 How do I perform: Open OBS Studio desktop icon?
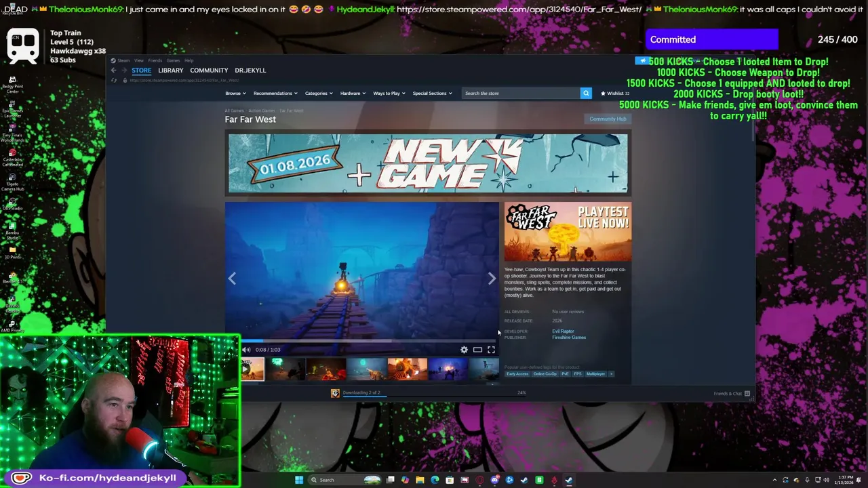[x=12, y=205]
